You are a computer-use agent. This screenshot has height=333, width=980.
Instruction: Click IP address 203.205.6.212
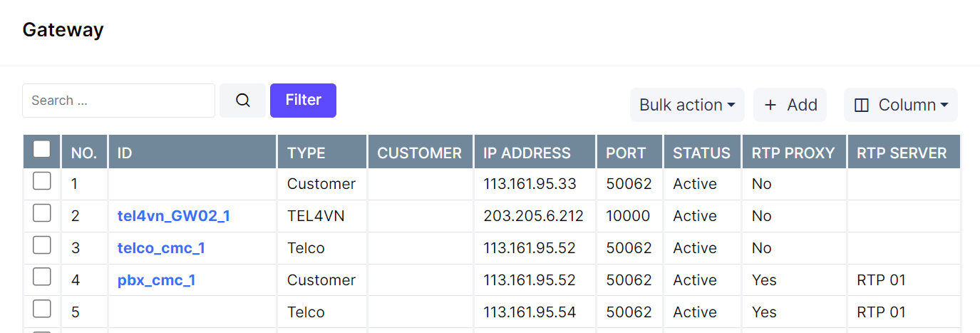pyautogui.click(x=533, y=216)
